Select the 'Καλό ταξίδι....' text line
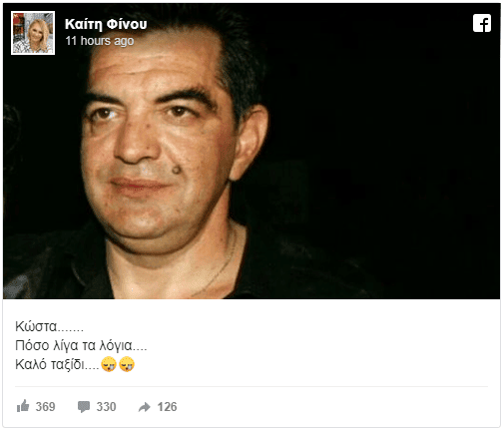This screenshot has height=430, width=504. pos(57,364)
